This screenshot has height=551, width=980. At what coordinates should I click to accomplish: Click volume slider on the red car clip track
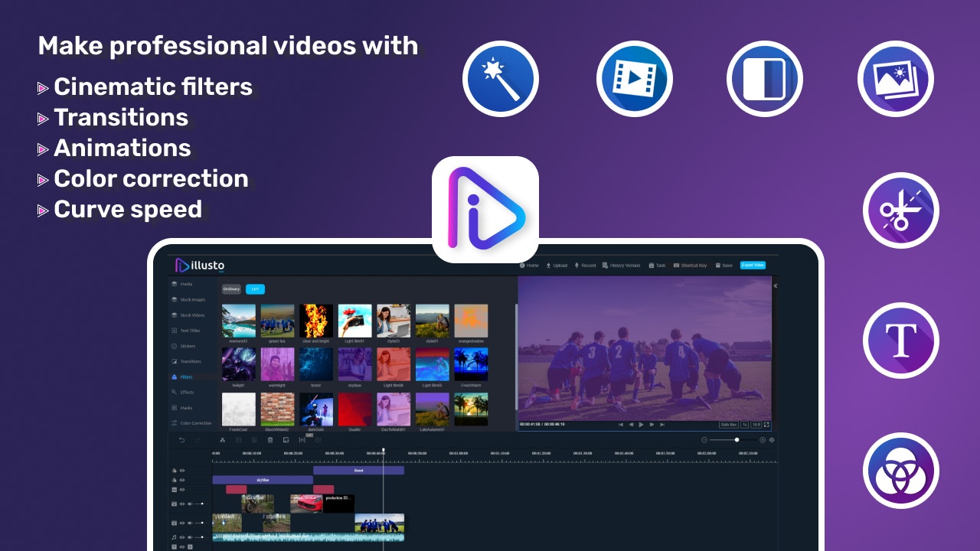[201, 504]
